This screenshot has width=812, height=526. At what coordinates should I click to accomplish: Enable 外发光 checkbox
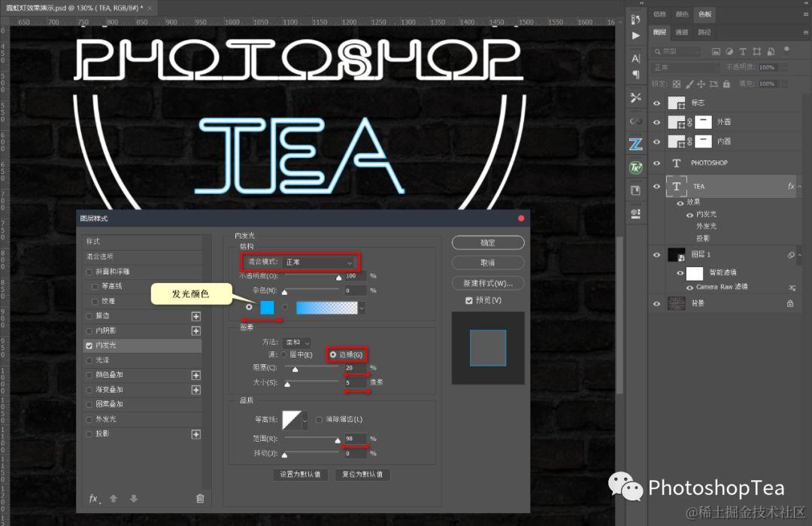tap(89, 419)
